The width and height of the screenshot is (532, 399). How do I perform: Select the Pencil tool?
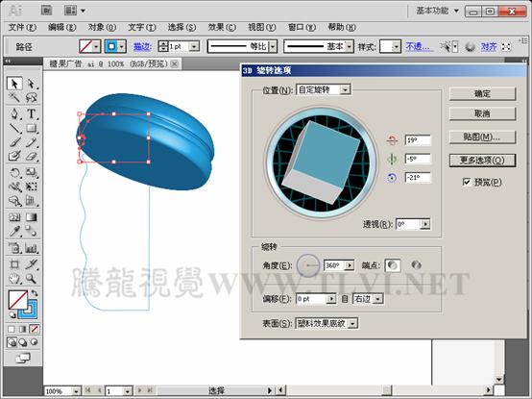click(x=31, y=142)
